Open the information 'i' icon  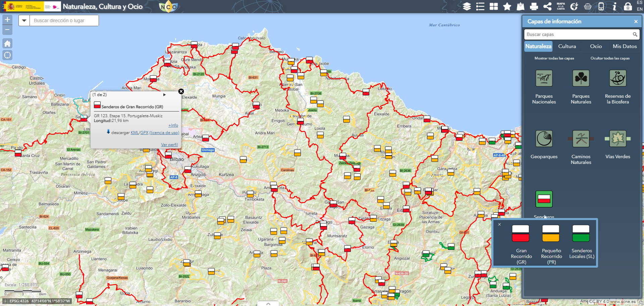coord(614,6)
